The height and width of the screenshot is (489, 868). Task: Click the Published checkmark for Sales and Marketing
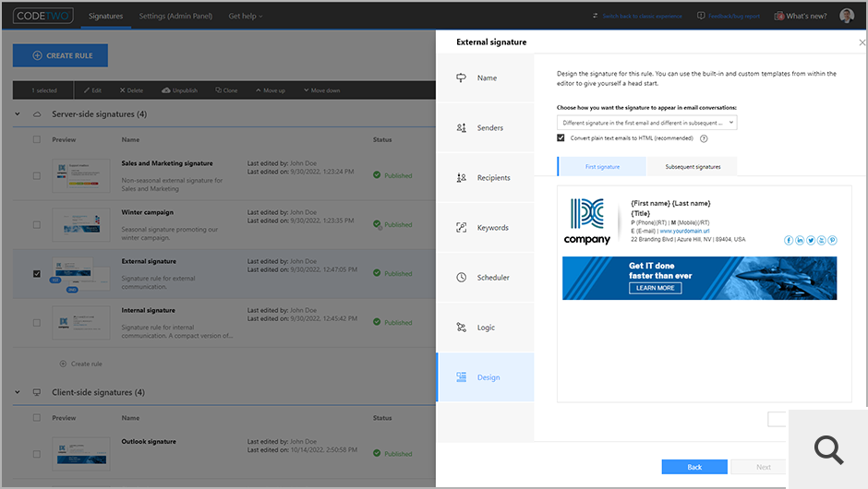[377, 174]
